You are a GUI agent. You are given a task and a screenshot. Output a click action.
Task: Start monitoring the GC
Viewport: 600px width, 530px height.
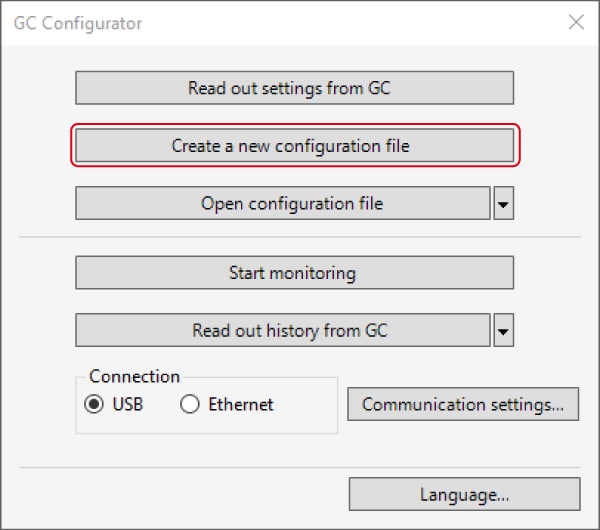point(294,272)
